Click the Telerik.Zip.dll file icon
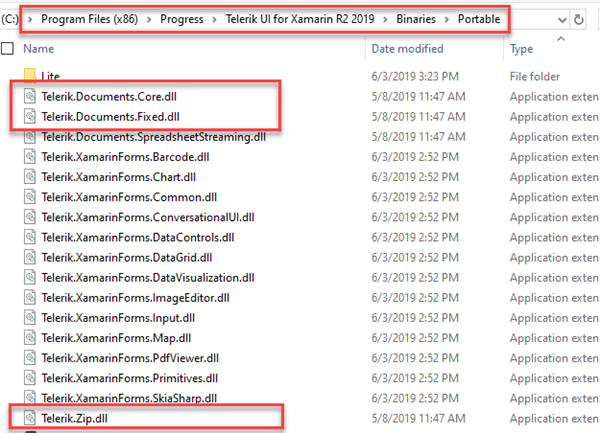 pos(30,418)
